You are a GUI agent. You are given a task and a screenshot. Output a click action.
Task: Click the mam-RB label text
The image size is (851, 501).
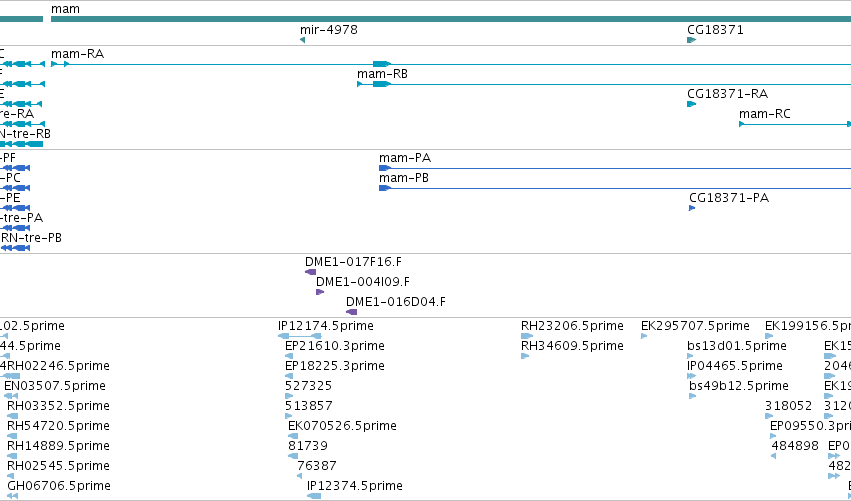tap(382, 74)
